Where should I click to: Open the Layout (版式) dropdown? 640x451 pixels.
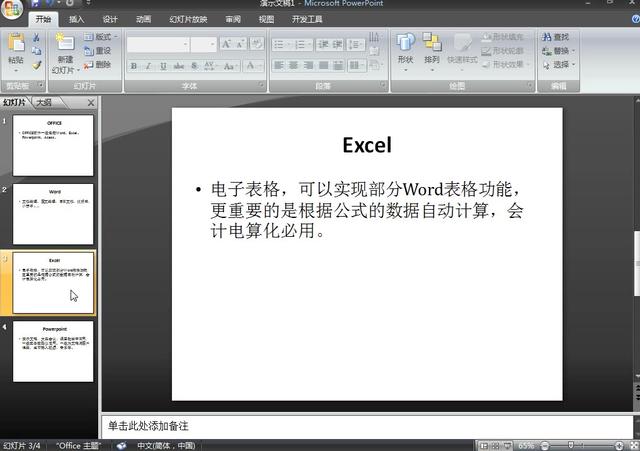[100, 37]
